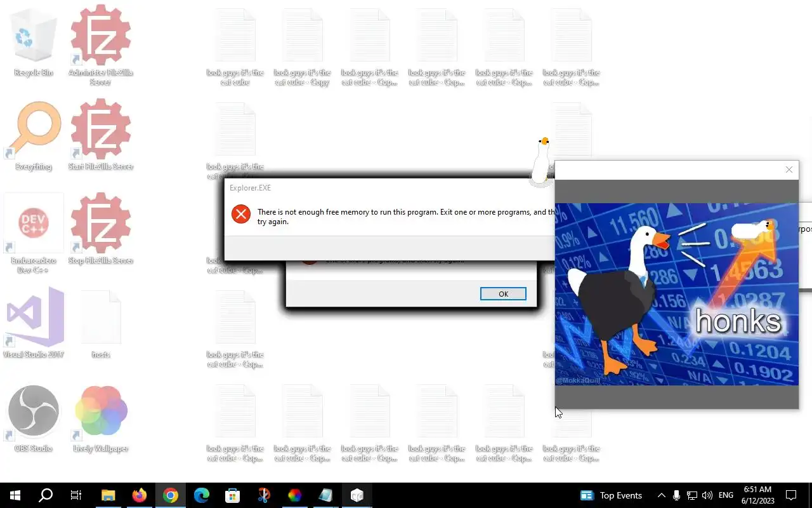This screenshot has height=508, width=812.
Task: Select the Everything search shortcut
Action: point(34,137)
